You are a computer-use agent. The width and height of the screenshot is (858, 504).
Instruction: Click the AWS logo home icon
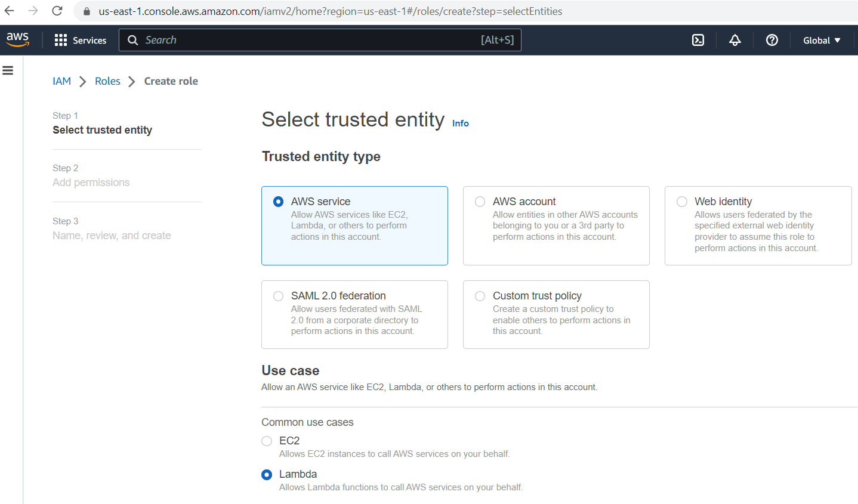(17, 39)
